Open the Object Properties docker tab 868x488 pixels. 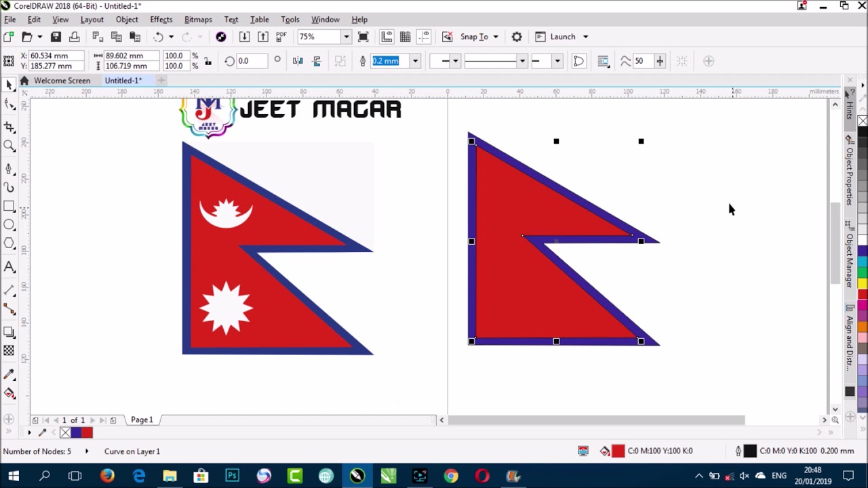point(849,171)
